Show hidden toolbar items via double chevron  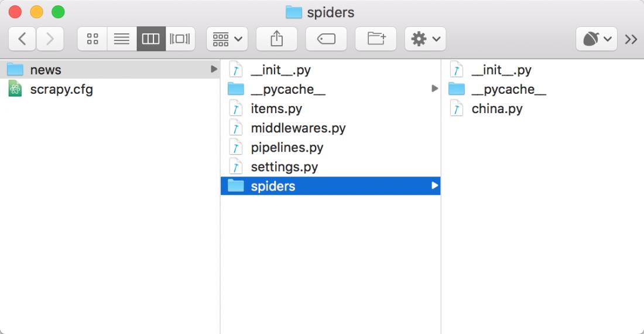631,39
